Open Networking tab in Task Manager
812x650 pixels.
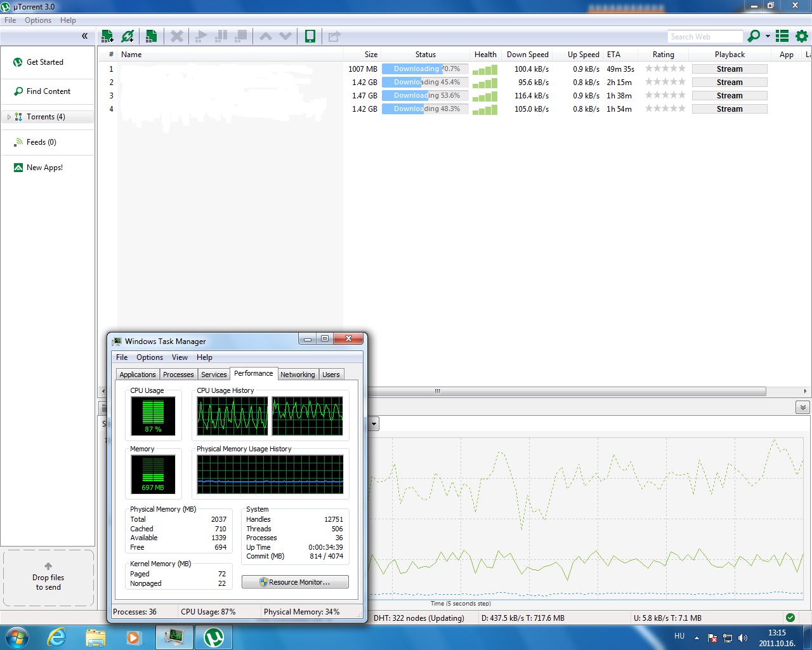(x=298, y=375)
